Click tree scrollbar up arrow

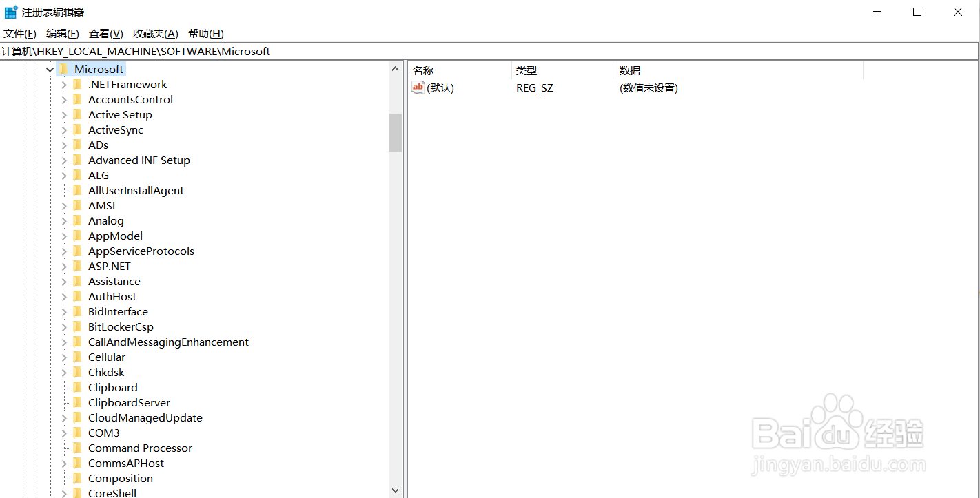click(x=395, y=68)
